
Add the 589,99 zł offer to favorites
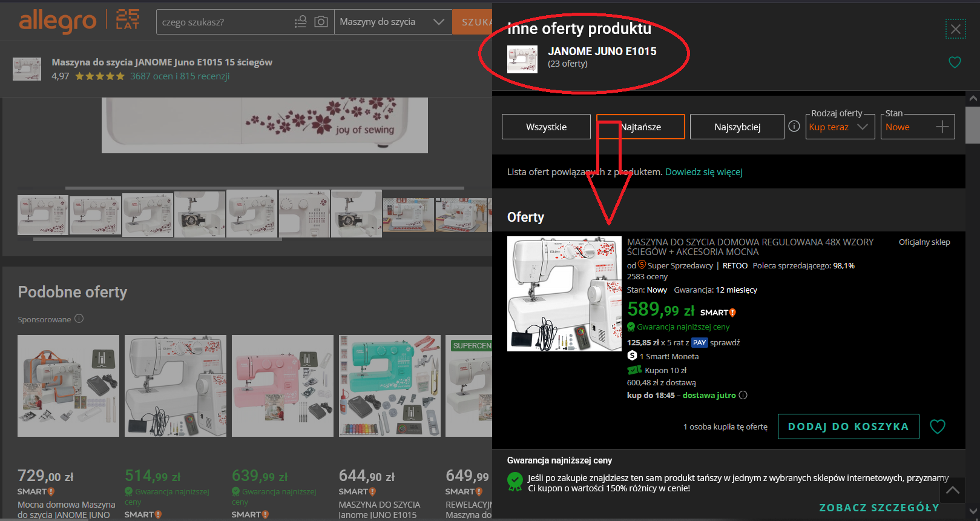tap(938, 426)
